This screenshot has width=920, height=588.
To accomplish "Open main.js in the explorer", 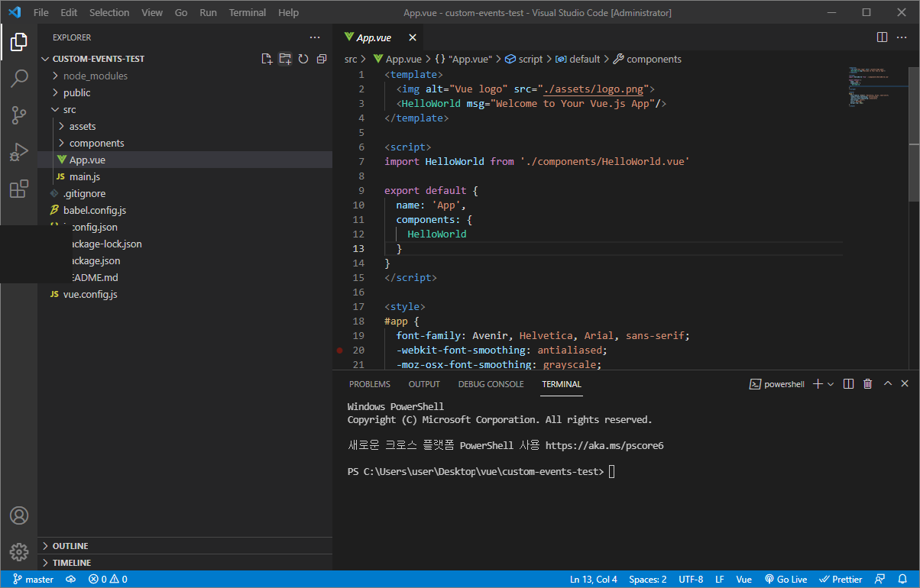I will point(185,176).
